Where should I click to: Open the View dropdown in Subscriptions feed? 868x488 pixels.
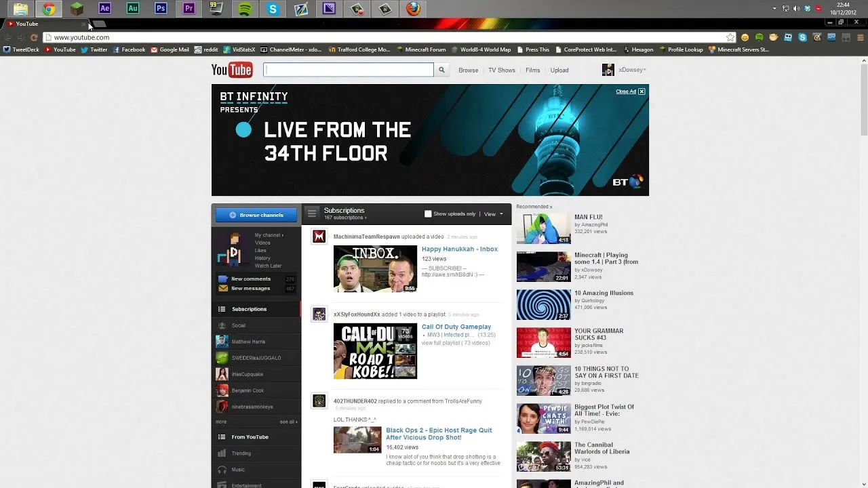(x=492, y=213)
